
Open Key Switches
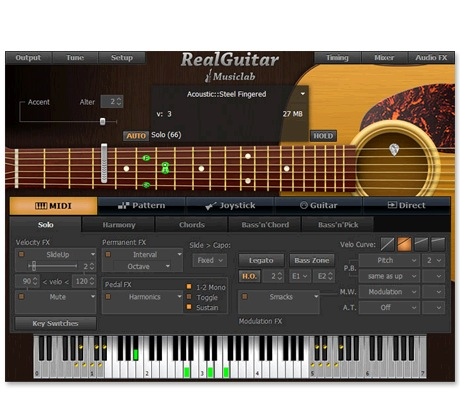55,323
